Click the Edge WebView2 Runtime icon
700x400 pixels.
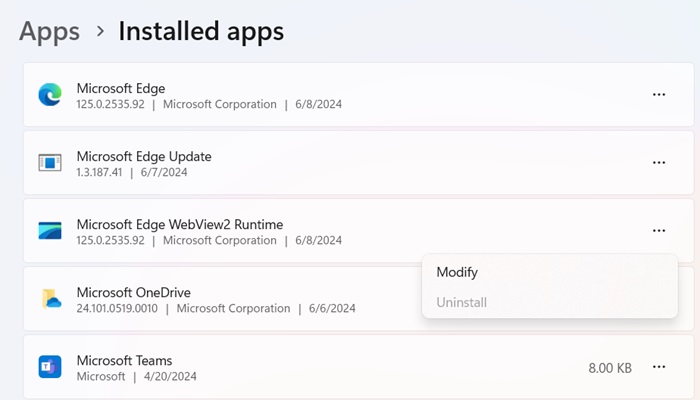50,231
